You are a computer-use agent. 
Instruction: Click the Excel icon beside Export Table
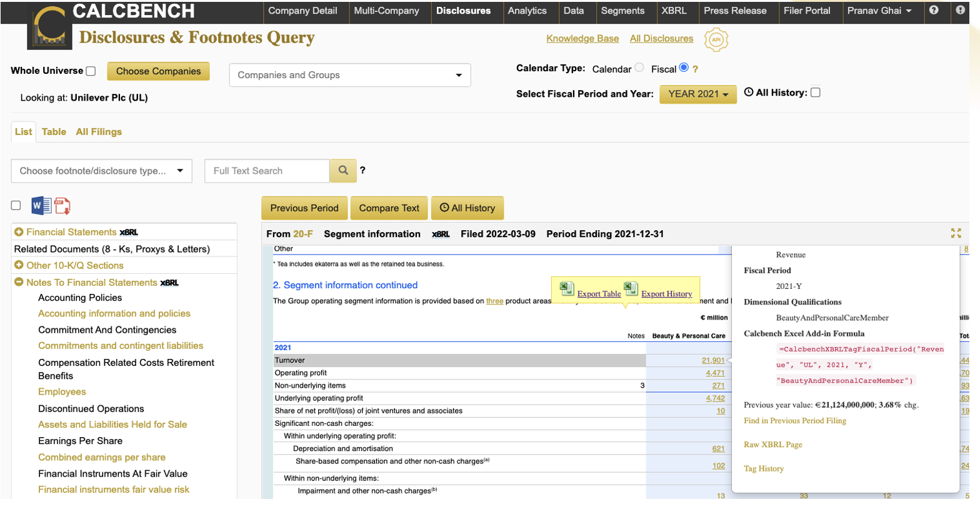[x=567, y=289]
